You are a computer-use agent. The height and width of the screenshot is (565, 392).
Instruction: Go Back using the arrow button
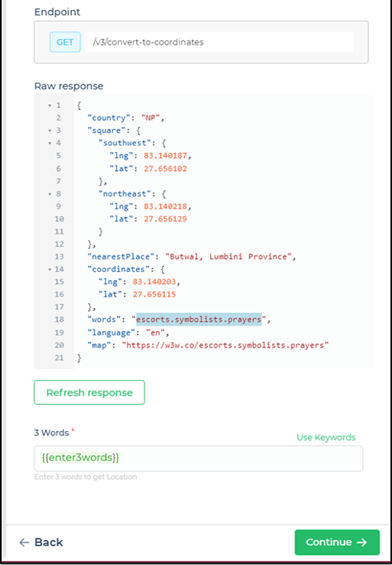point(41,542)
